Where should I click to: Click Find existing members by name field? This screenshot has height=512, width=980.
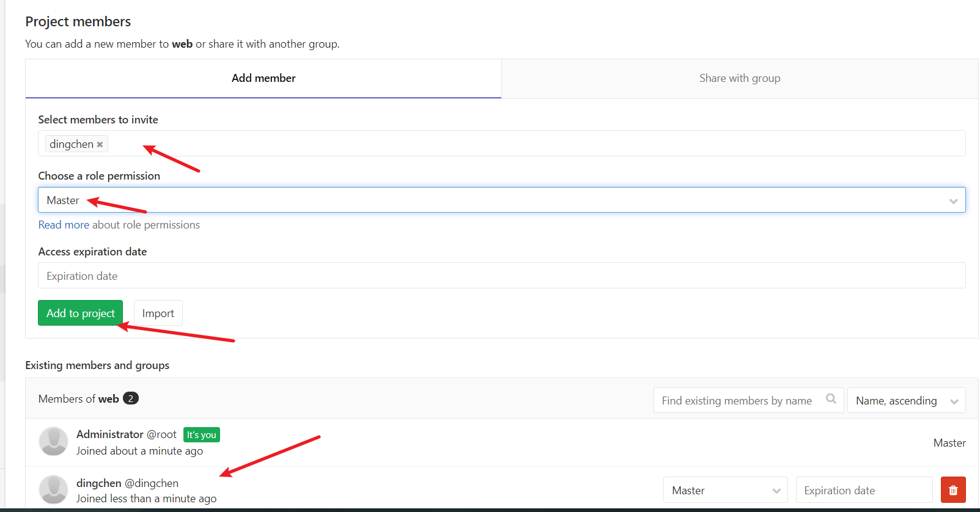[737, 401]
